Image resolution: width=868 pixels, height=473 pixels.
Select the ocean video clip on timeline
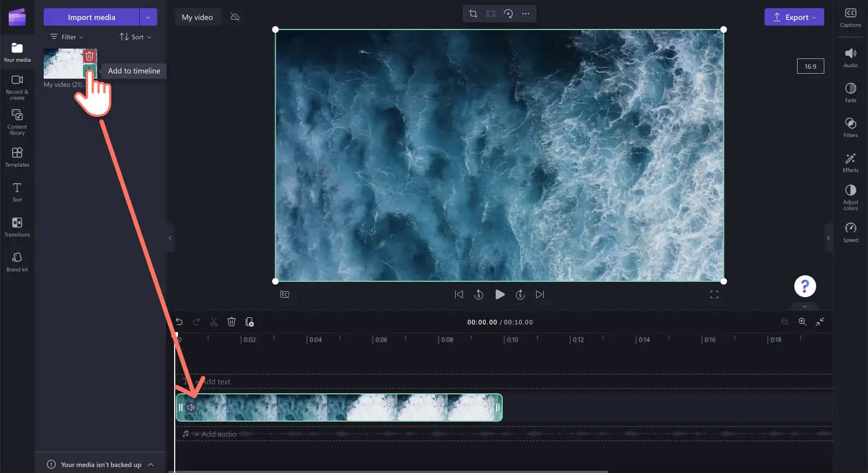(339, 407)
